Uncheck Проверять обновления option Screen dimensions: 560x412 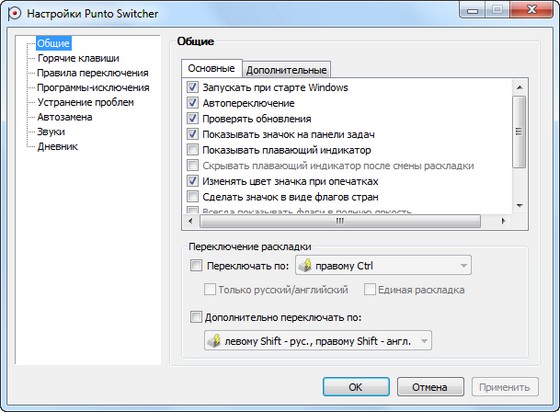[192, 118]
